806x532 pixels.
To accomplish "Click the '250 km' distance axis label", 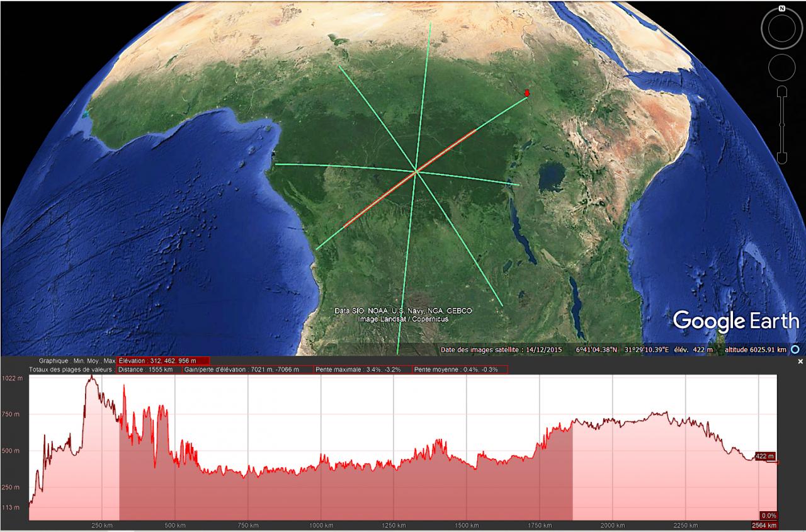I will click(x=102, y=526).
